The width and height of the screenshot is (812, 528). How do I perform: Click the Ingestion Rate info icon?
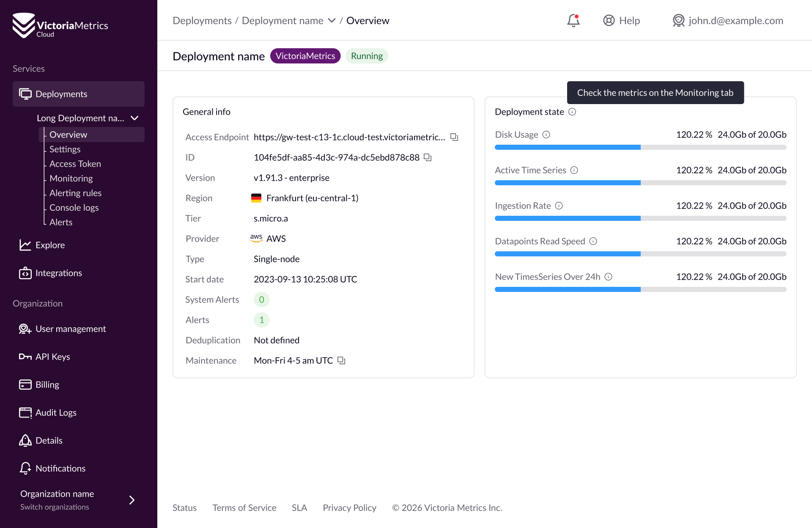click(559, 206)
